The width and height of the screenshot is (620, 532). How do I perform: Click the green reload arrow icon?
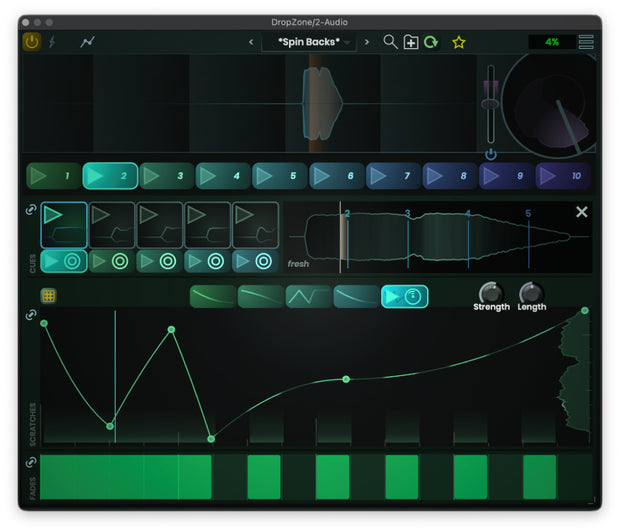click(x=431, y=42)
